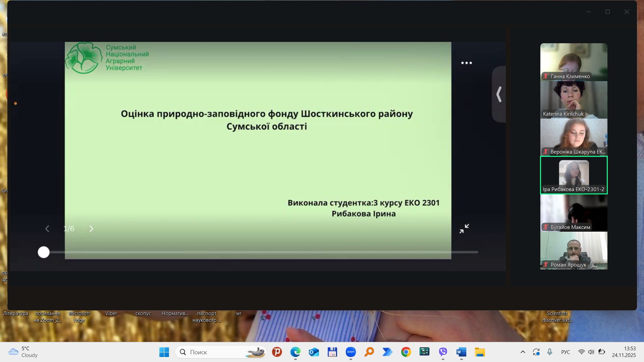Open Zoom from the taskbar
Image resolution: width=644 pixels, height=362 pixels.
(x=351, y=352)
